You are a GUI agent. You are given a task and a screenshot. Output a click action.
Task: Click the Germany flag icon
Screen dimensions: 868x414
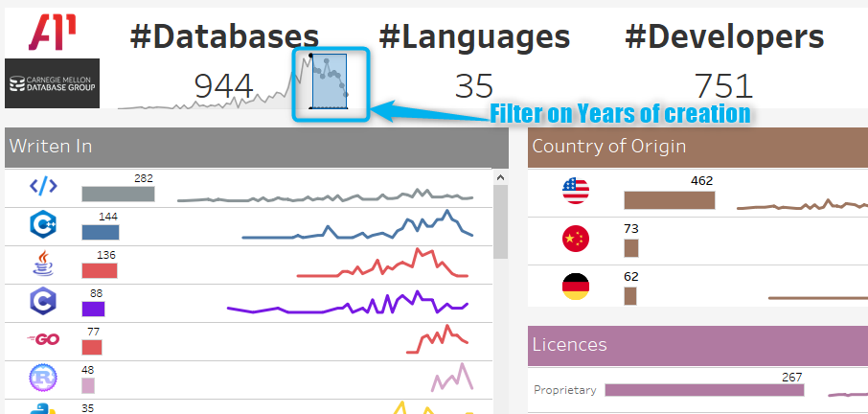(576, 287)
